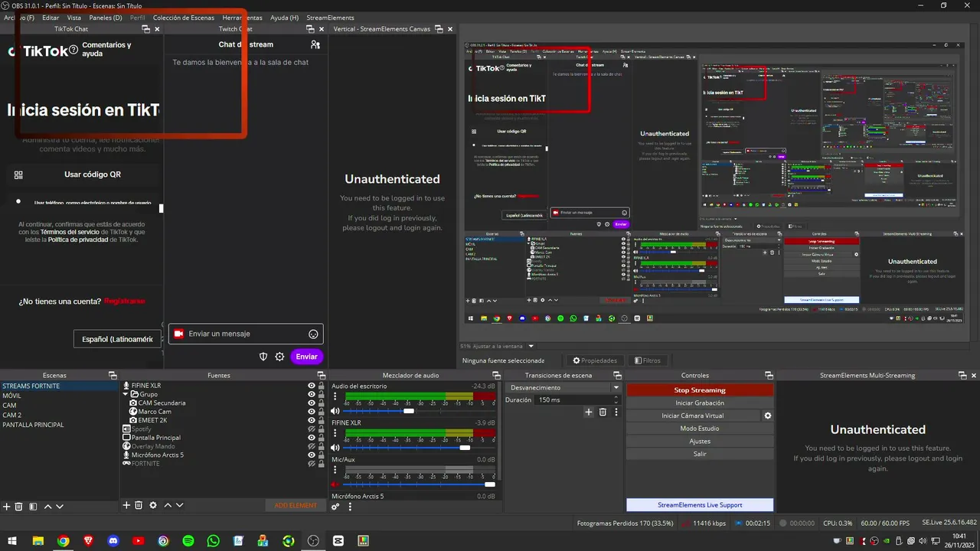Enable Modo Estudio
Screen dimensions: 980x551
coord(700,429)
